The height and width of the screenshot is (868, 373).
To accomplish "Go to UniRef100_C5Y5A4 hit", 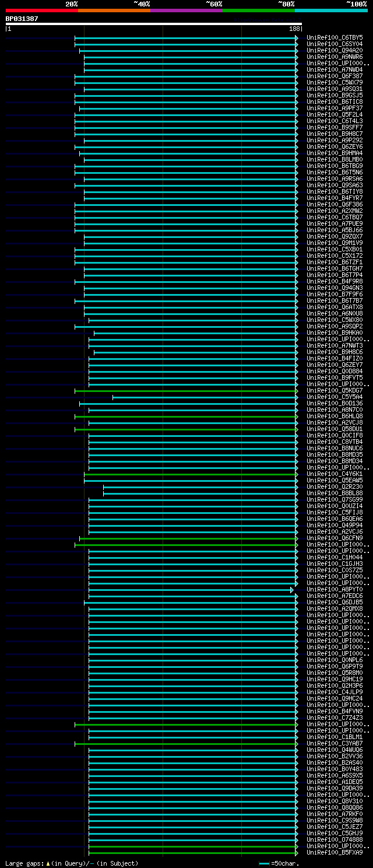I will [x=335, y=397].
